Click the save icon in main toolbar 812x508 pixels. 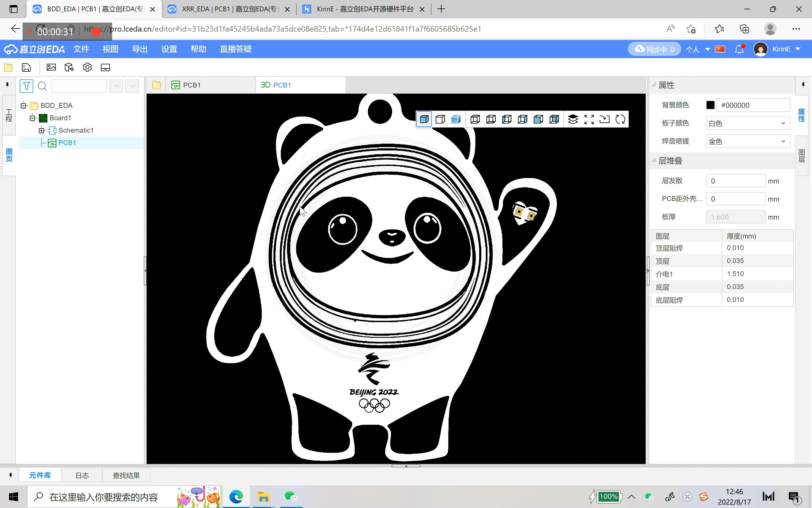26,67
